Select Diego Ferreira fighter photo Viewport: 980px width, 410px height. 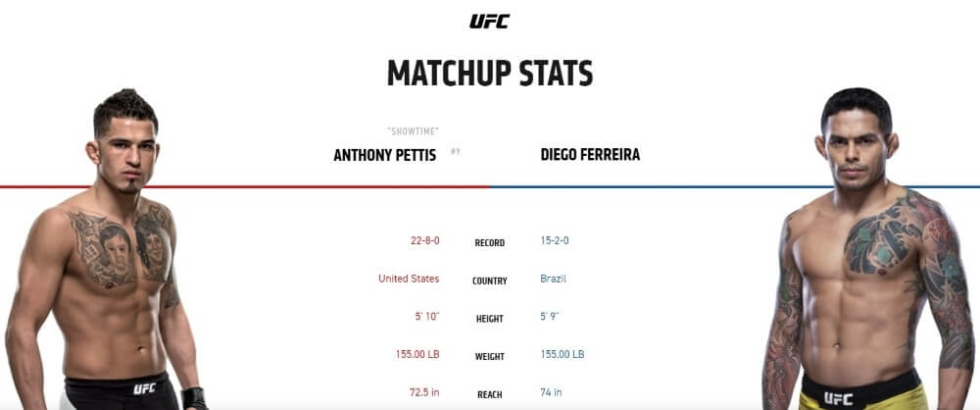[870, 249]
